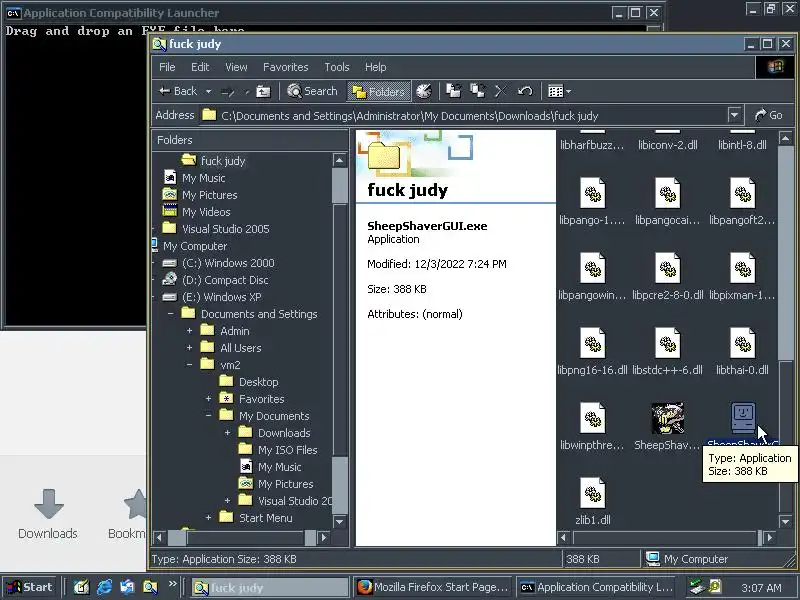
Task: Expand the Admin folder node
Action: point(189,331)
